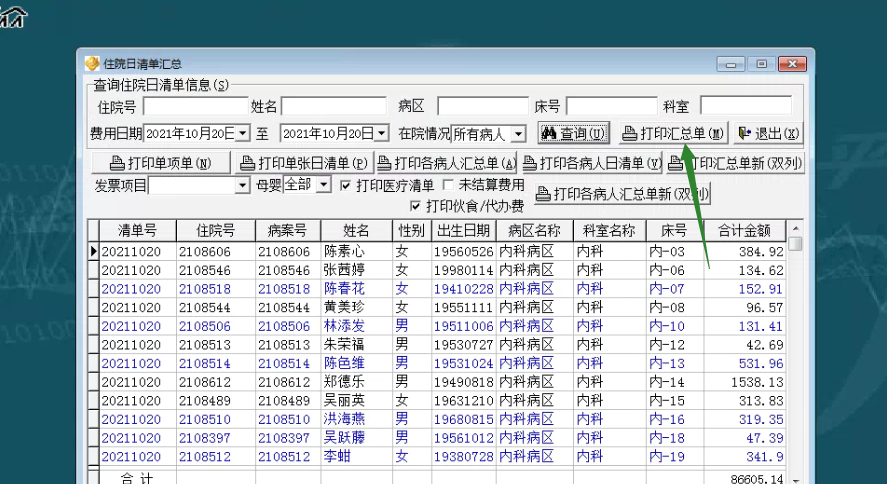Open the 在院情况 所有病人 dropdown

pyautogui.click(x=518, y=134)
